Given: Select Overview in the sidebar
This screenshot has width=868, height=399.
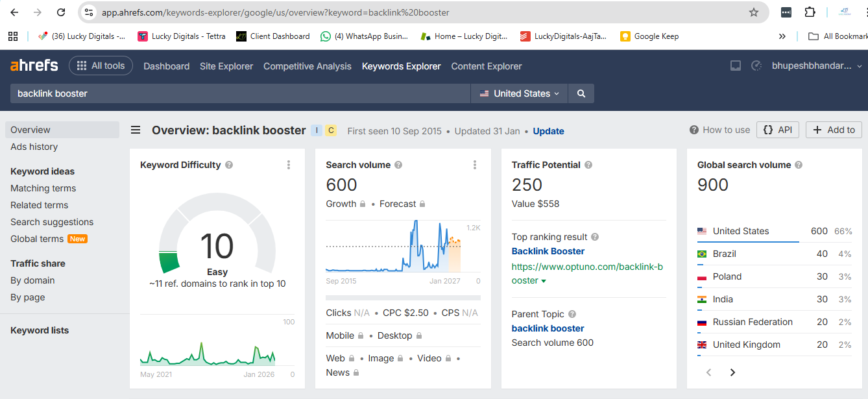Looking at the screenshot, I should [62, 130].
